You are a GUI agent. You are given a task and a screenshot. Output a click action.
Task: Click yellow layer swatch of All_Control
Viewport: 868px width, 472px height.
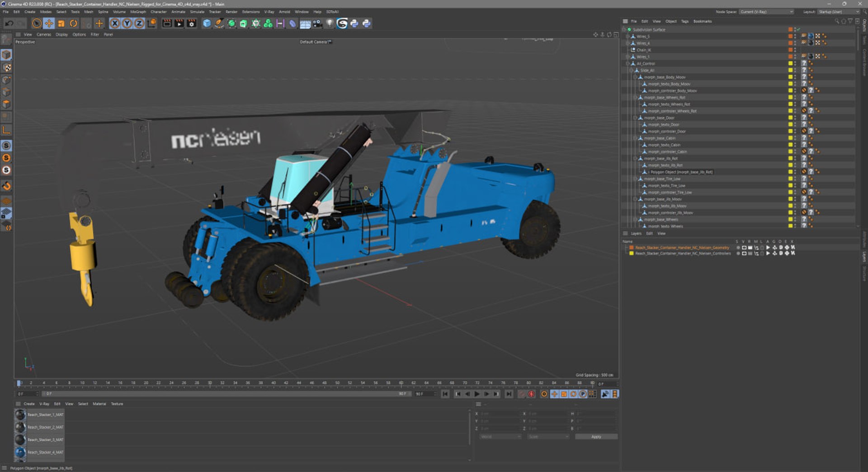click(790, 64)
